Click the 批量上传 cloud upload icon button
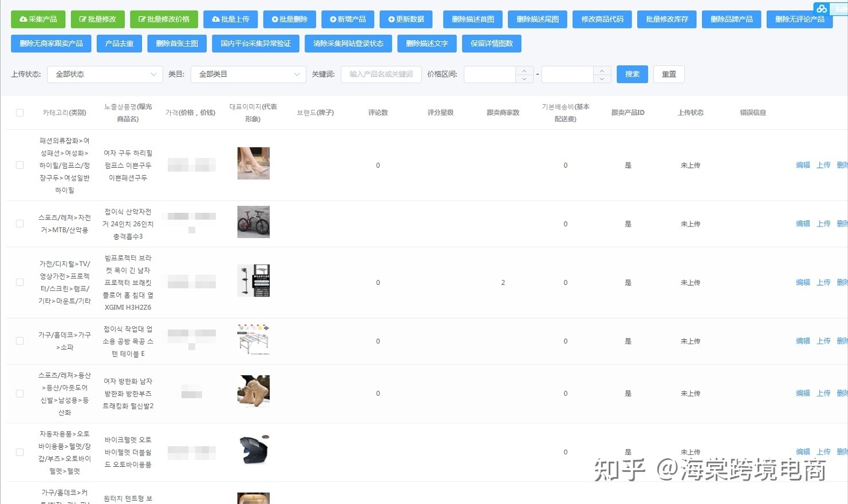848x504 pixels. coord(214,19)
